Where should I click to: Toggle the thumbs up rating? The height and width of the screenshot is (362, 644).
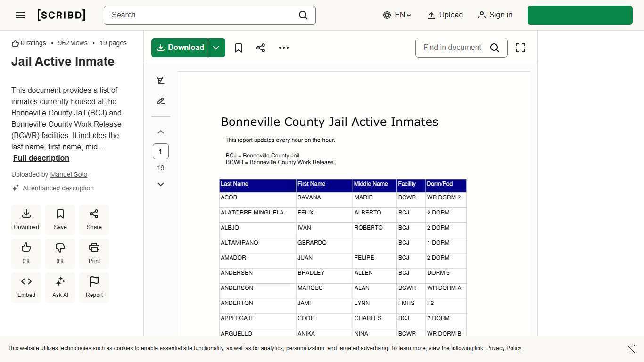26,253
